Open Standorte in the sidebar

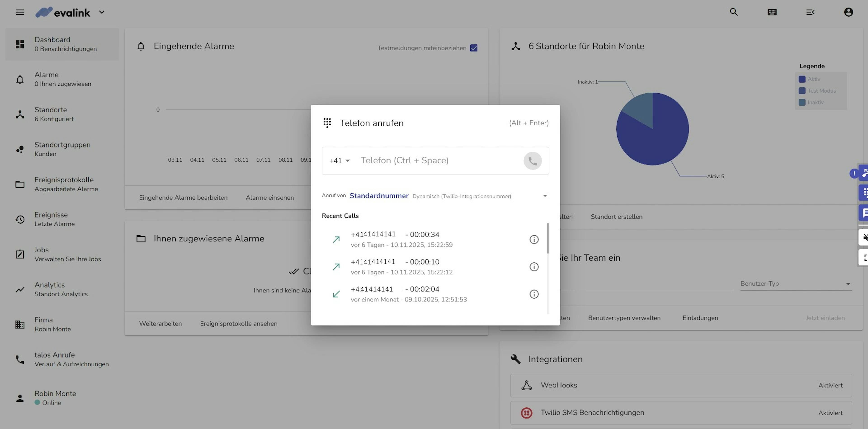[x=51, y=114]
